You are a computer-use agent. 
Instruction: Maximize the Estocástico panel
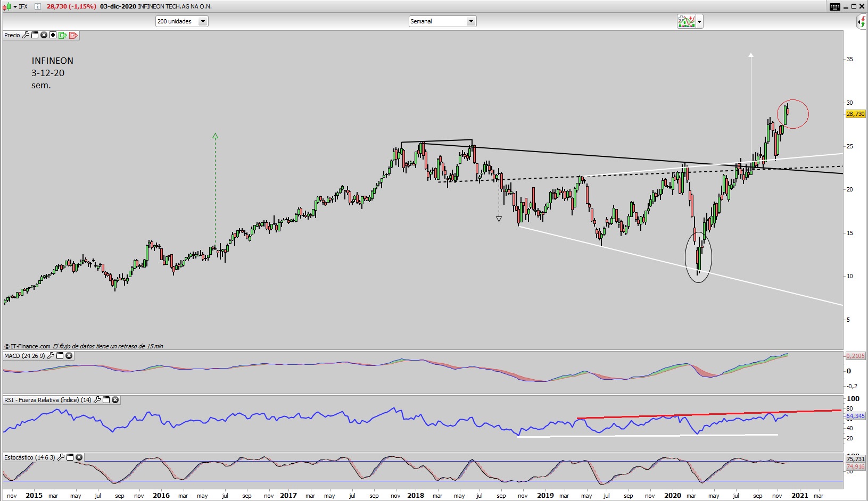click(70, 457)
